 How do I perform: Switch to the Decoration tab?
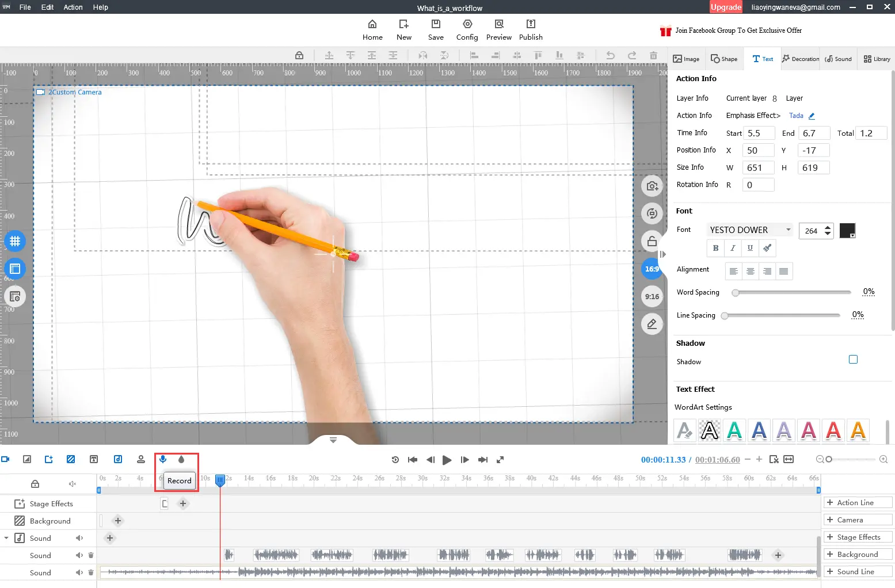pyautogui.click(x=800, y=59)
